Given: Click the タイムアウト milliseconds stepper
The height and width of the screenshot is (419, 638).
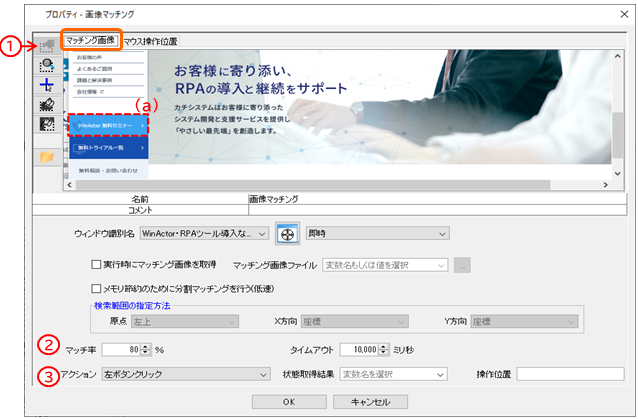Looking at the screenshot, I should pos(383,349).
